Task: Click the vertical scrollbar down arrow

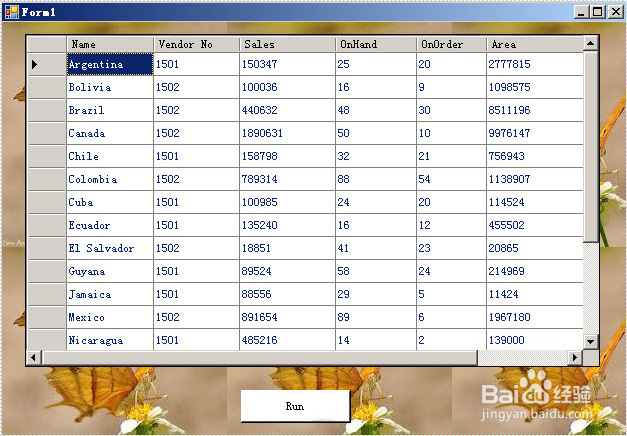Action: (591, 341)
